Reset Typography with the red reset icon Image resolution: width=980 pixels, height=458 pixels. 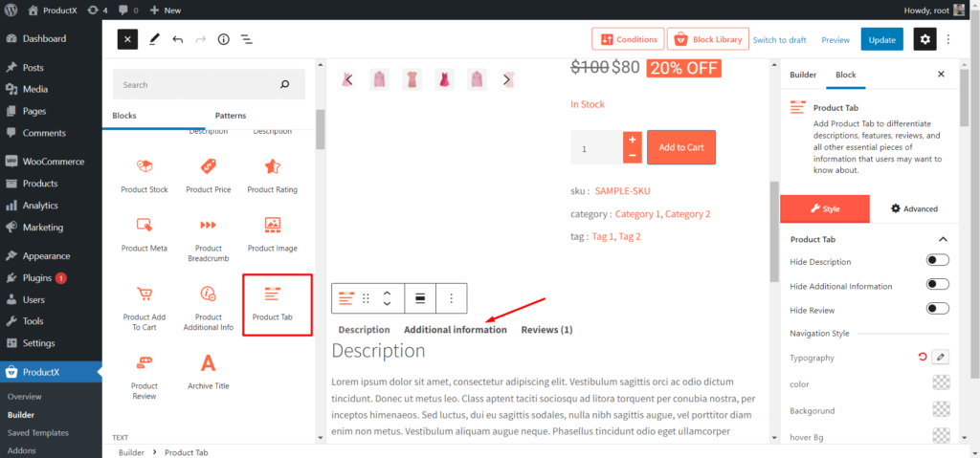(923, 358)
